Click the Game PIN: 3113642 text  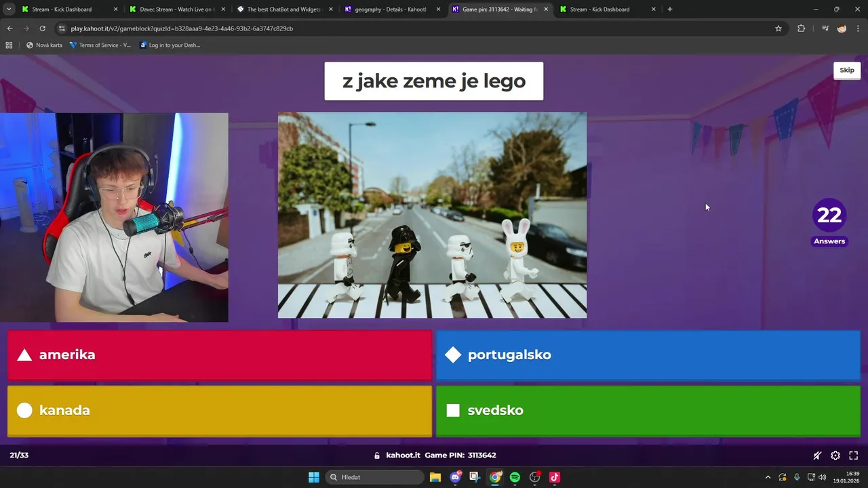coord(460,455)
